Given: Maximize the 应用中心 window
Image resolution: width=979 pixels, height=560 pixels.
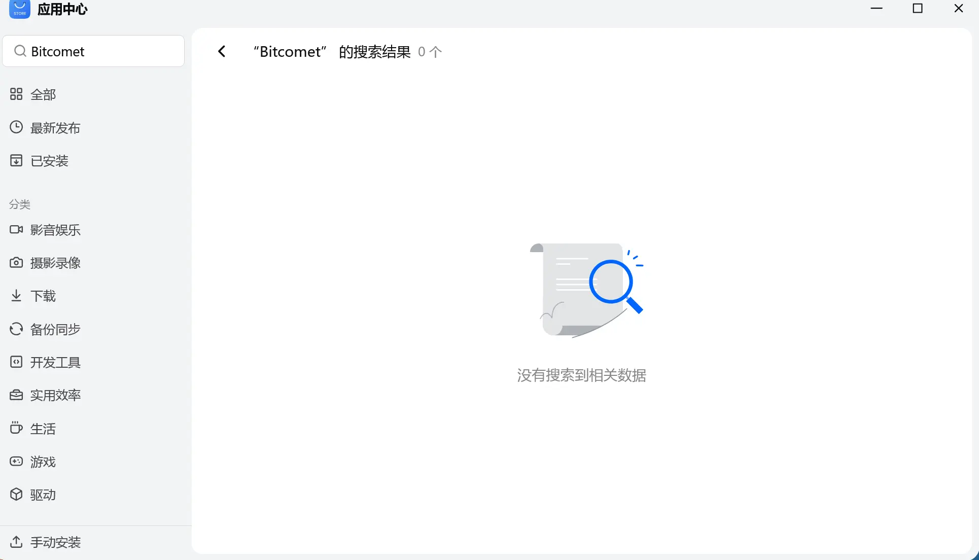Looking at the screenshot, I should (917, 9).
